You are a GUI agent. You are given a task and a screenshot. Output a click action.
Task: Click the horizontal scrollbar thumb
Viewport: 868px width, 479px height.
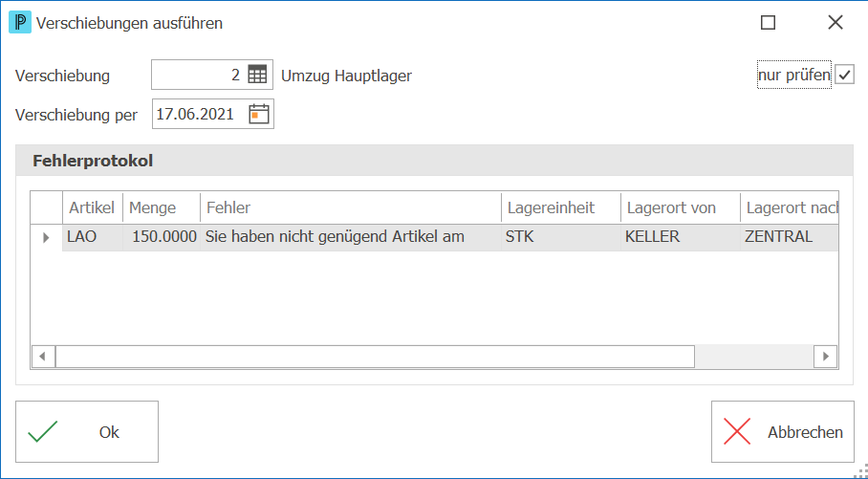tap(375, 356)
